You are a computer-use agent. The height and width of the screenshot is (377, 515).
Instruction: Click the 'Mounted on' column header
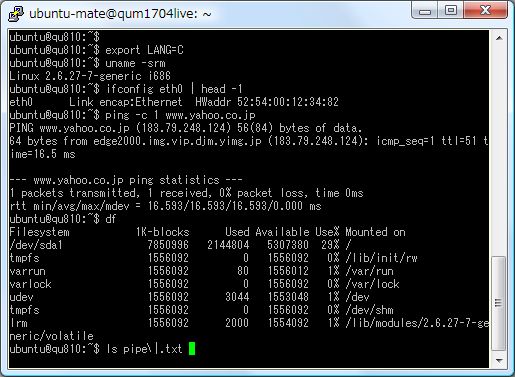click(375, 232)
